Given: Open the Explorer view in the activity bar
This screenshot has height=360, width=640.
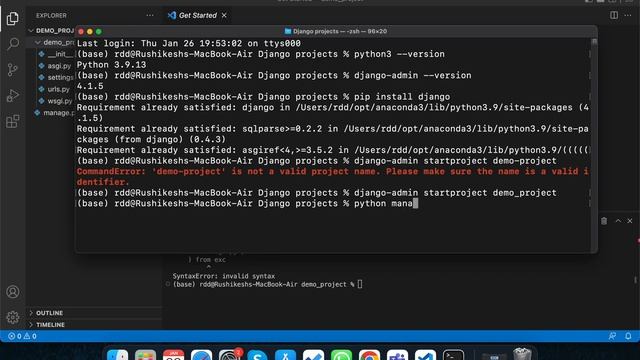Looking at the screenshot, I should click(x=13, y=18).
